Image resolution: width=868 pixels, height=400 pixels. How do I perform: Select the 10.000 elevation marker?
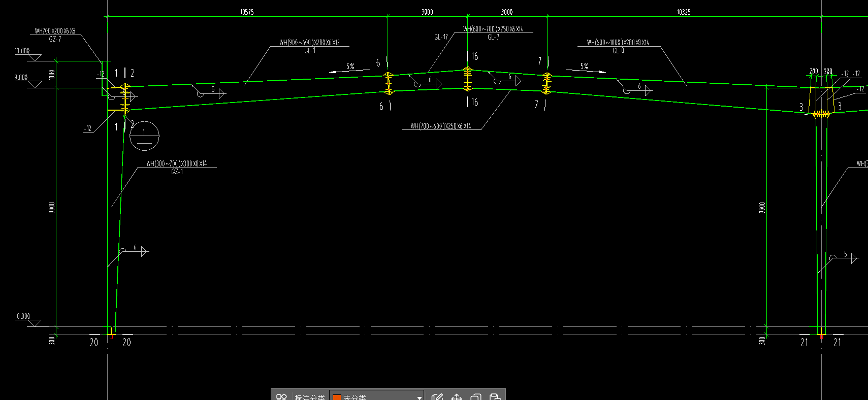(x=22, y=51)
